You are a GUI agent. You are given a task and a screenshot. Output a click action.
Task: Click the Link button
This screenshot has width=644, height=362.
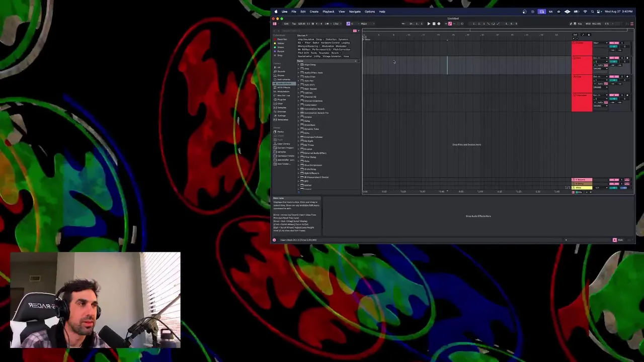pos(286,24)
